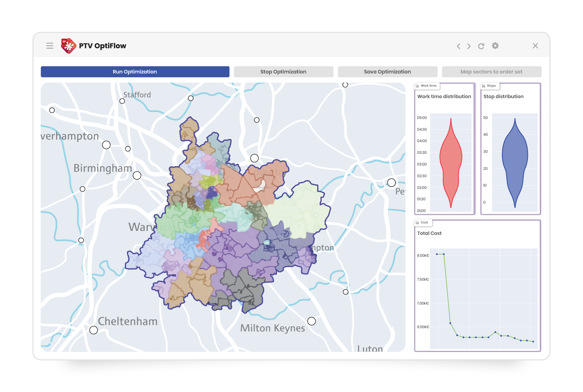Screen dimensions: 583x392
Task: Go back with the left chevron
Action: [x=458, y=46]
